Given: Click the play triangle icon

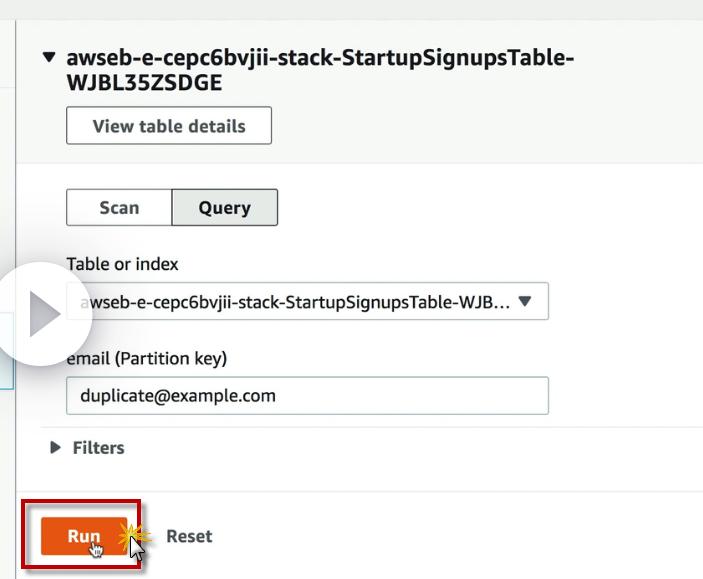Looking at the screenshot, I should point(43,315).
